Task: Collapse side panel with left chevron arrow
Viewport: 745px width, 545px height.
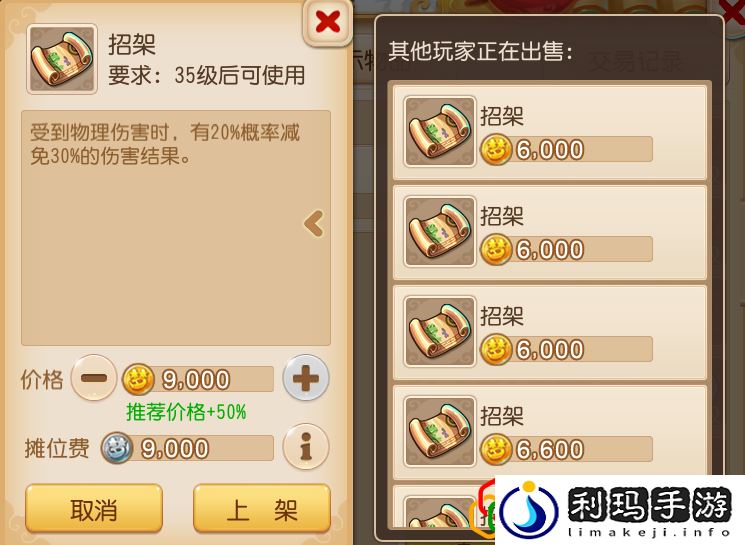Action: (x=315, y=223)
